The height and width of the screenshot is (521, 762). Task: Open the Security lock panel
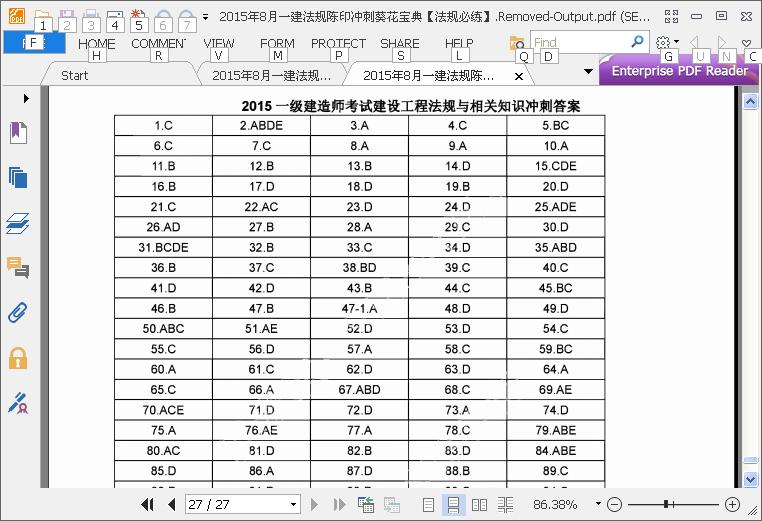[18, 358]
